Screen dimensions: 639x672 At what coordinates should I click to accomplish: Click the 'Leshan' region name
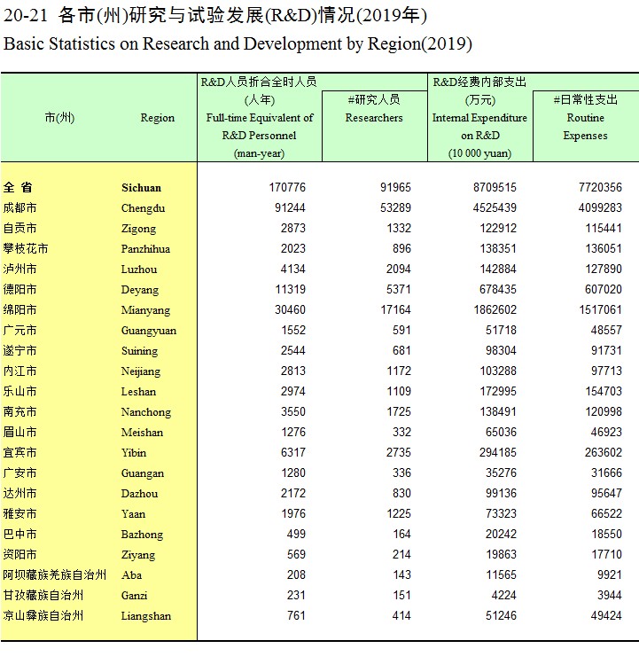point(138,392)
